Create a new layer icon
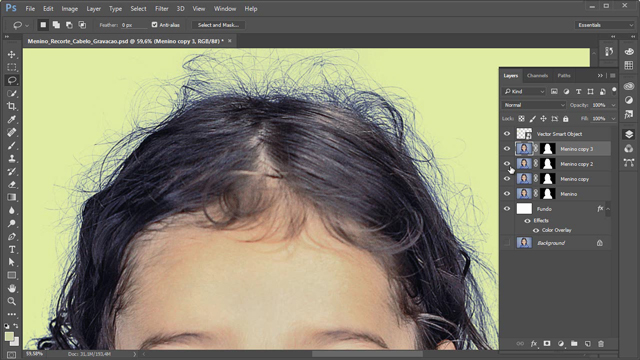The width and height of the screenshot is (640, 360). [x=587, y=344]
